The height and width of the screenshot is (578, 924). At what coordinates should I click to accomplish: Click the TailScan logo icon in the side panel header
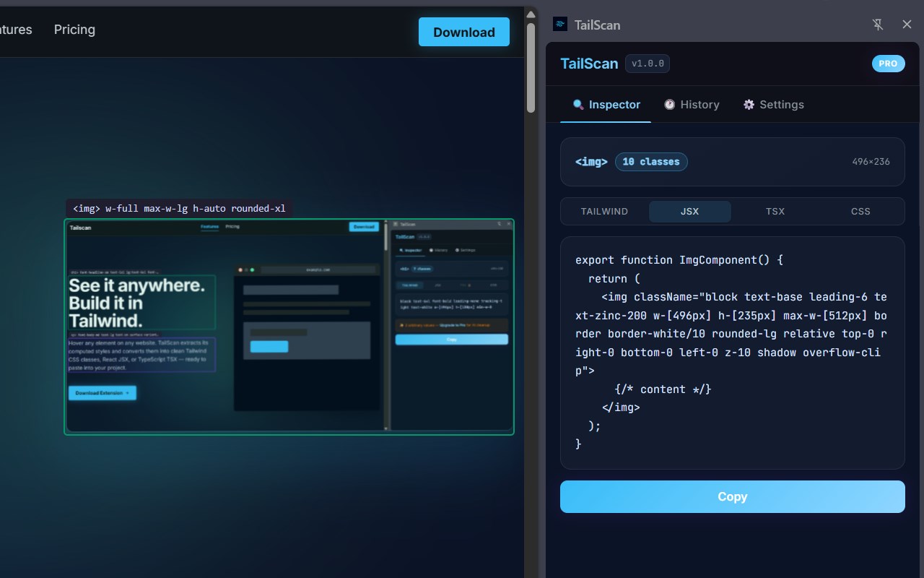(x=560, y=25)
